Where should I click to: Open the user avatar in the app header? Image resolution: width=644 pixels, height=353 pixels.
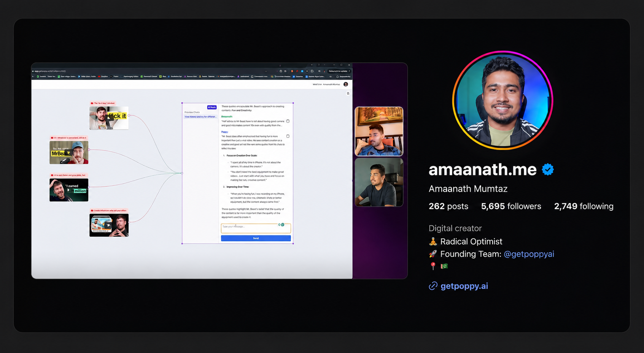click(x=346, y=84)
